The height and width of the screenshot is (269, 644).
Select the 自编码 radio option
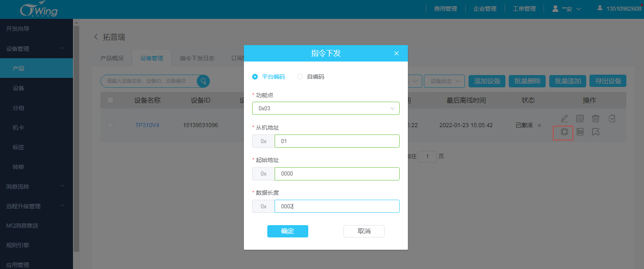click(300, 77)
